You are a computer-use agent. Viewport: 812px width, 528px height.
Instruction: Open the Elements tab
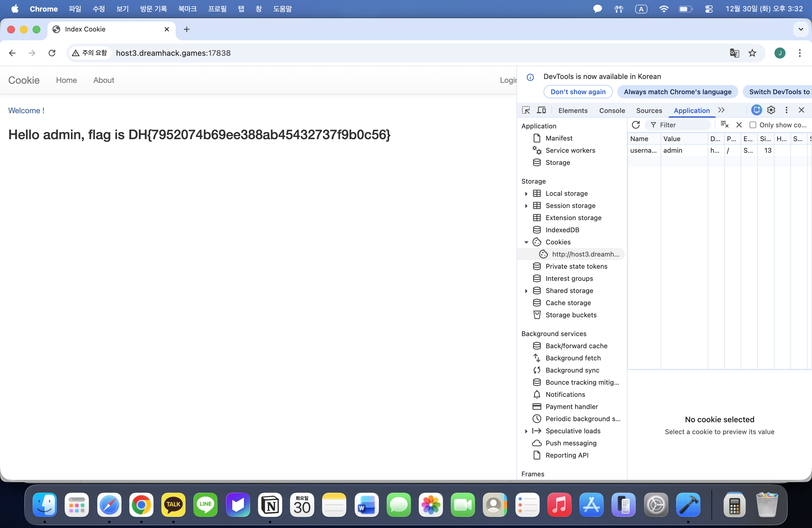pyautogui.click(x=573, y=110)
